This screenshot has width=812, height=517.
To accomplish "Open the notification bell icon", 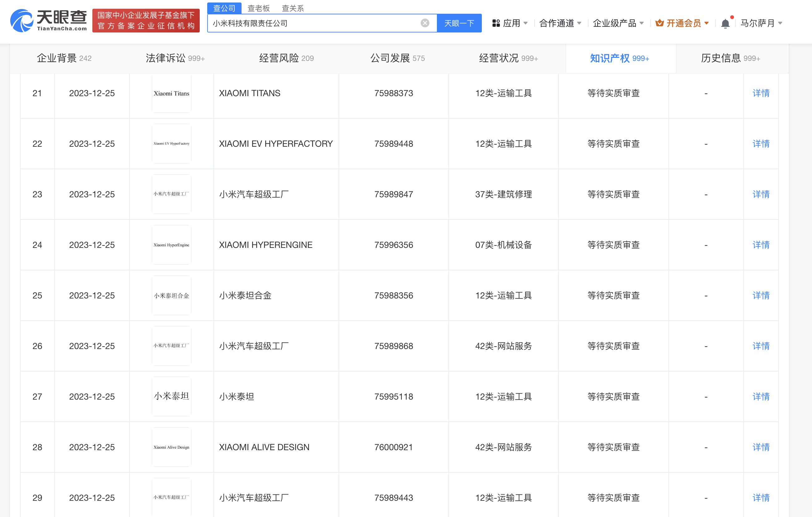I will 725,23.
